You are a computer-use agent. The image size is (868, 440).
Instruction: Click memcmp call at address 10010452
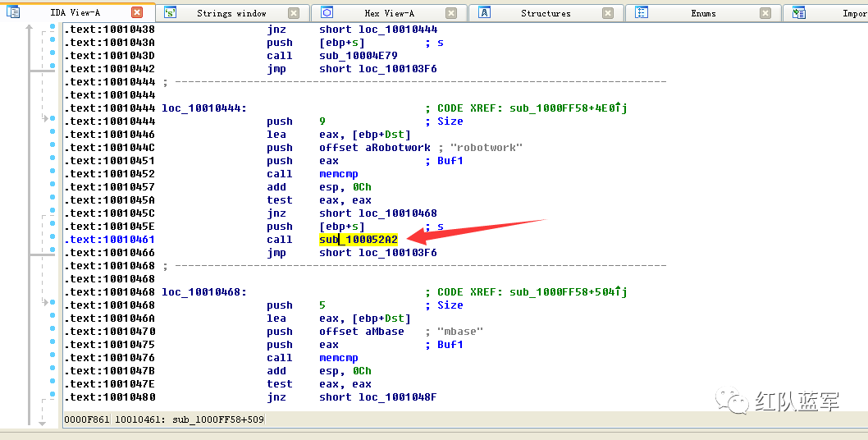pyautogui.click(x=338, y=174)
